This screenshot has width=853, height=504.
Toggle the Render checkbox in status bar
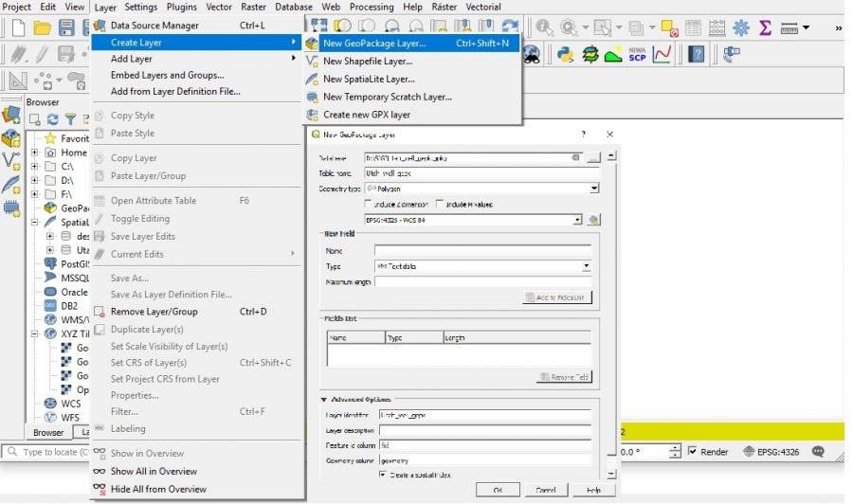pyautogui.click(x=693, y=452)
